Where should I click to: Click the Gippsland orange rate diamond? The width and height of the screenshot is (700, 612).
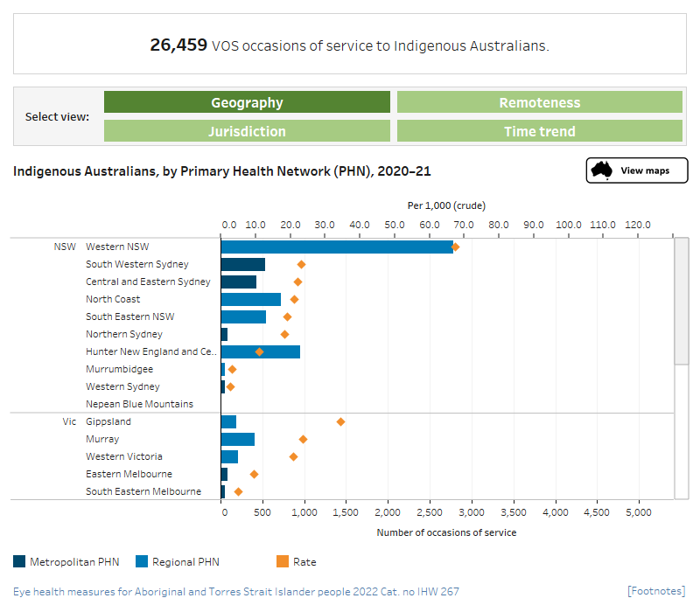pyautogui.click(x=340, y=421)
